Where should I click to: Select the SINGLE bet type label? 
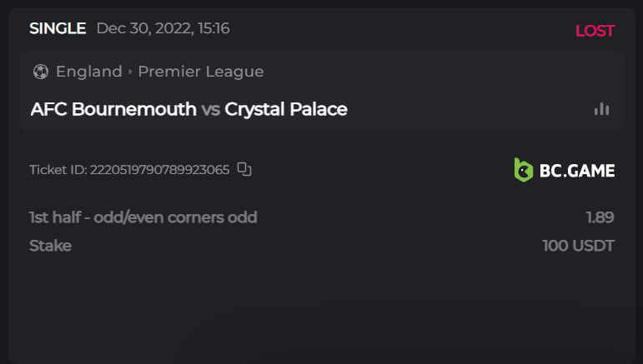point(58,28)
